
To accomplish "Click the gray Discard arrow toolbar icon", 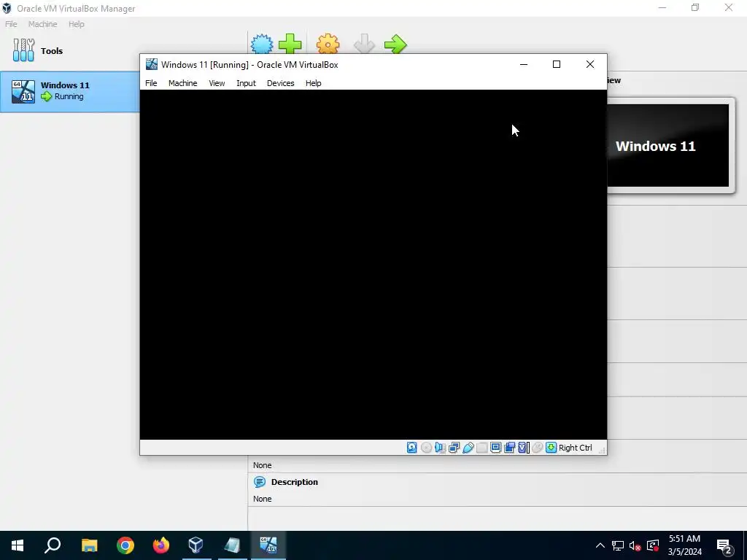I will (x=365, y=44).
